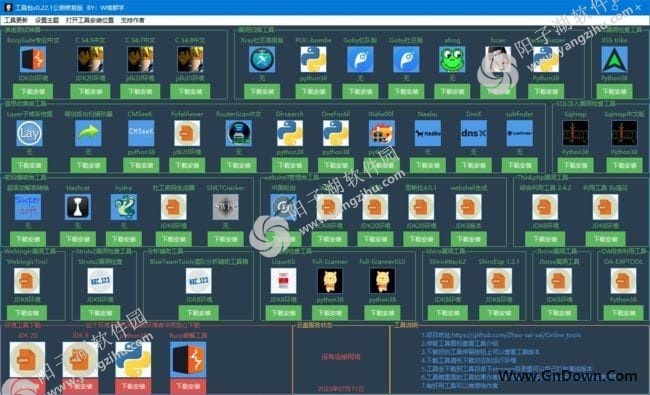The height and width of the screenshot is (395, 650).
Task: Click the XSStrike green arrow icon
Action: coord(614,59)
